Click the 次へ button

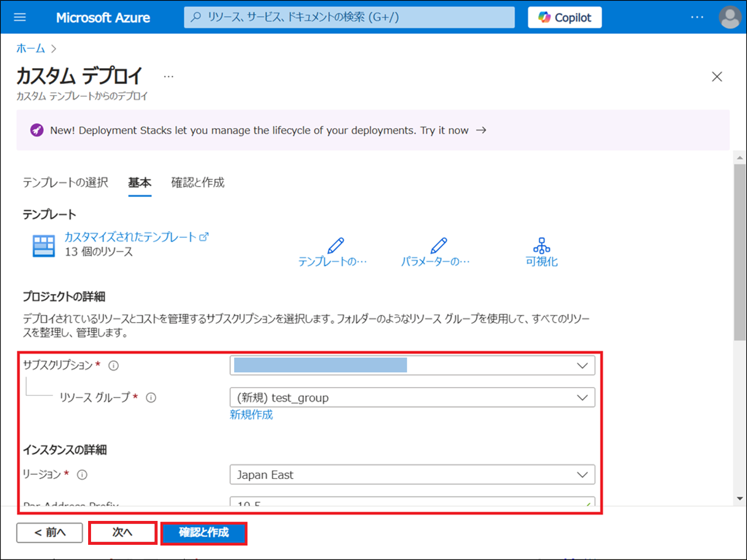tap(123, 533)
